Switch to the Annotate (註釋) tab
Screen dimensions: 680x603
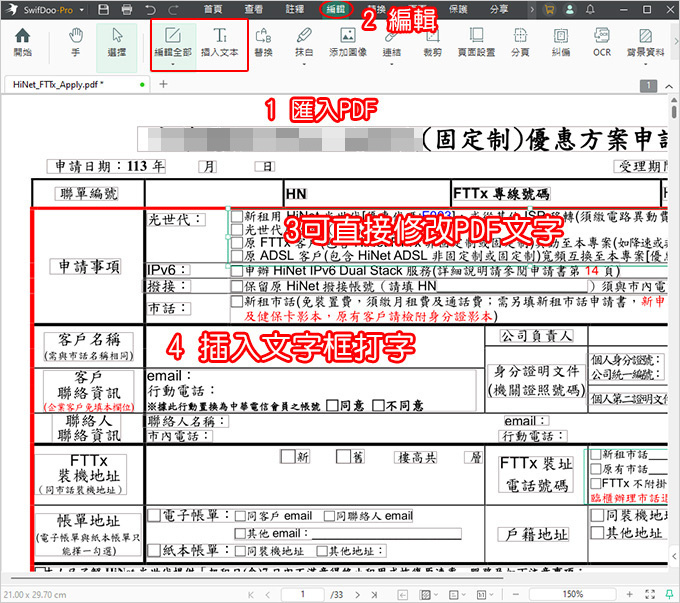click(295, 9)
